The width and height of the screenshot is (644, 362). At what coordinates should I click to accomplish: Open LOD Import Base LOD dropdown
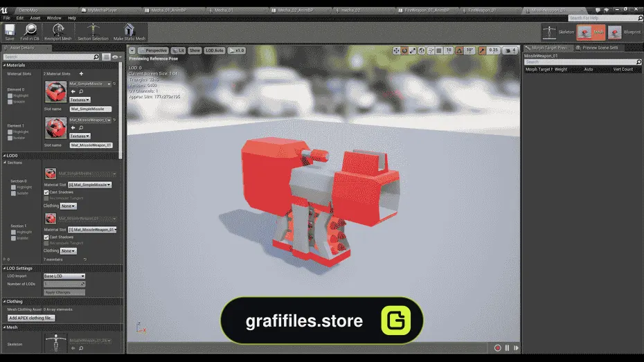click(x=64, y=276)
